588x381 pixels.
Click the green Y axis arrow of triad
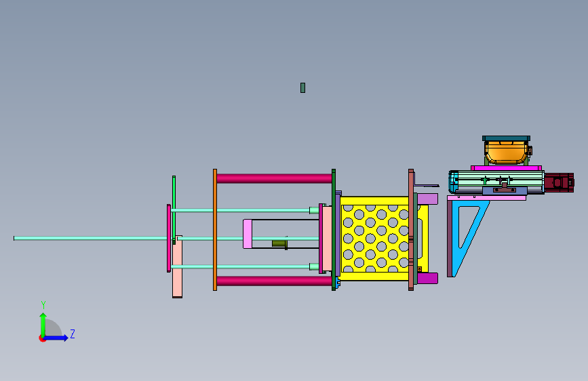coord(43,324)
